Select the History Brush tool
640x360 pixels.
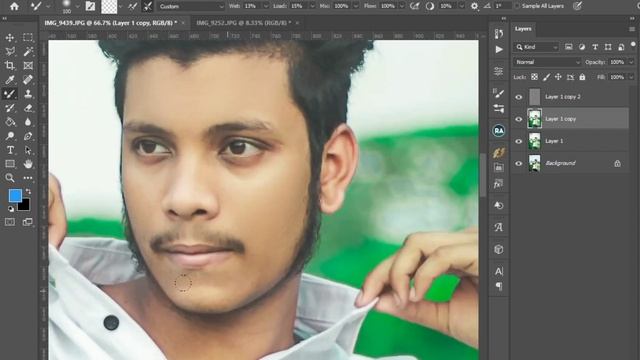(x=10, y=108)
